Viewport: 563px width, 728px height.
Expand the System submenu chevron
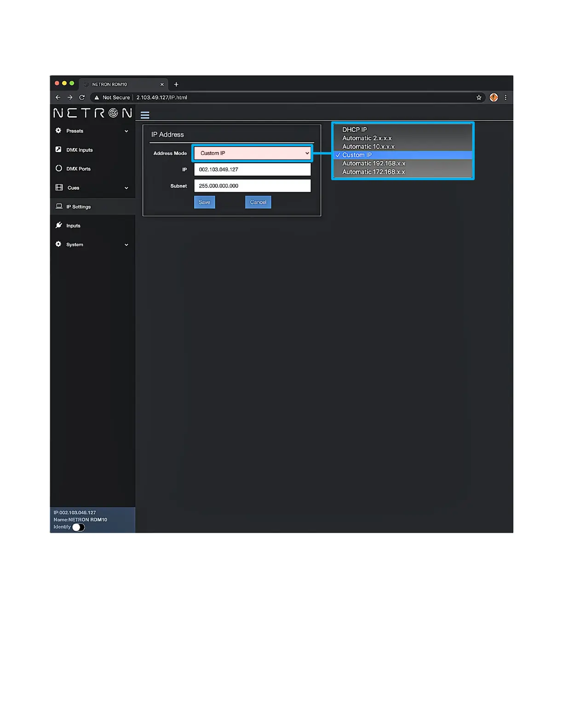coord(126,245)
